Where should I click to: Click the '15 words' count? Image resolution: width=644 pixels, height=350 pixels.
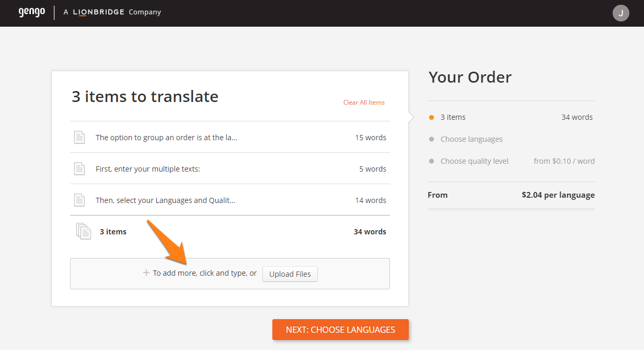[x=371, y=138]
